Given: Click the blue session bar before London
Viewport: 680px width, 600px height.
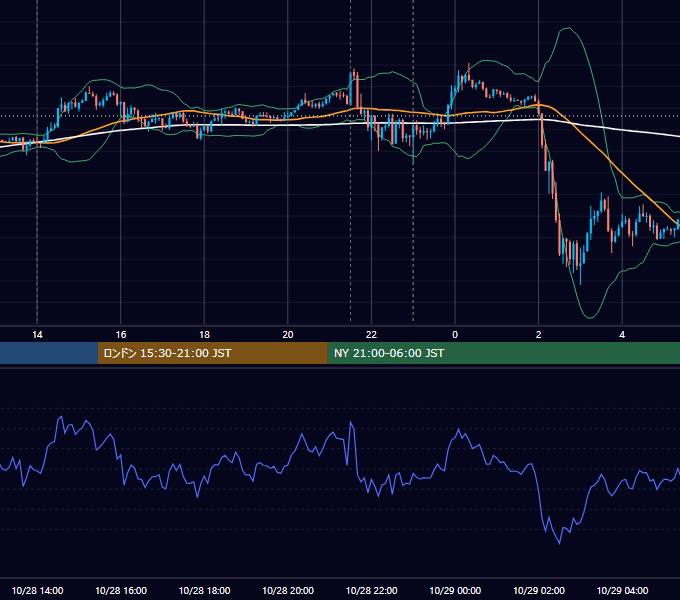Looking at the screenshot, I should (49, 353).
